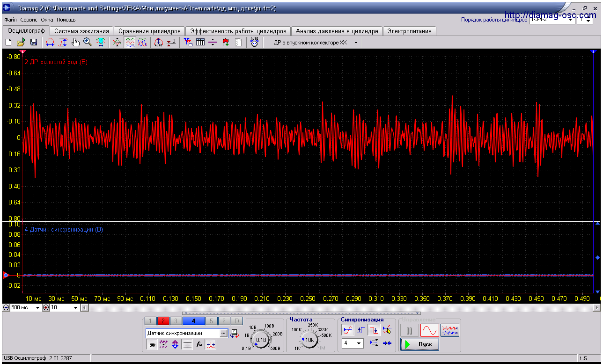This screenshot has height=364, width=603.
Task: Select the magnifier zoom tool
Action: [x=88, y=43]
